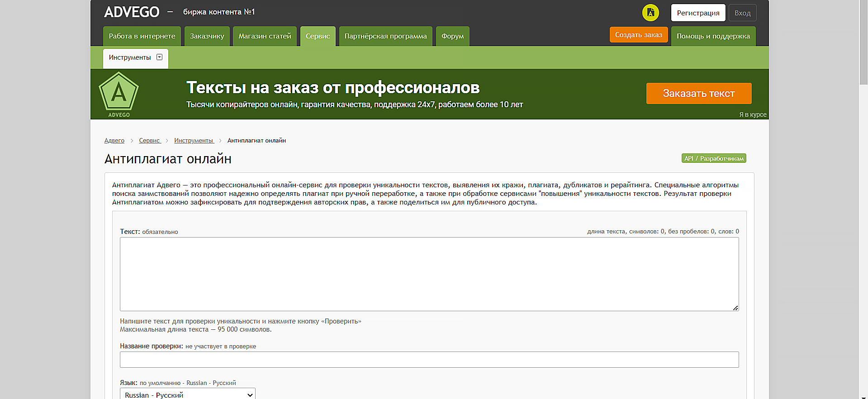Grab the textarea resize handle corner
The width and height of the screenshot is (868, 399).
coord(735,308)
